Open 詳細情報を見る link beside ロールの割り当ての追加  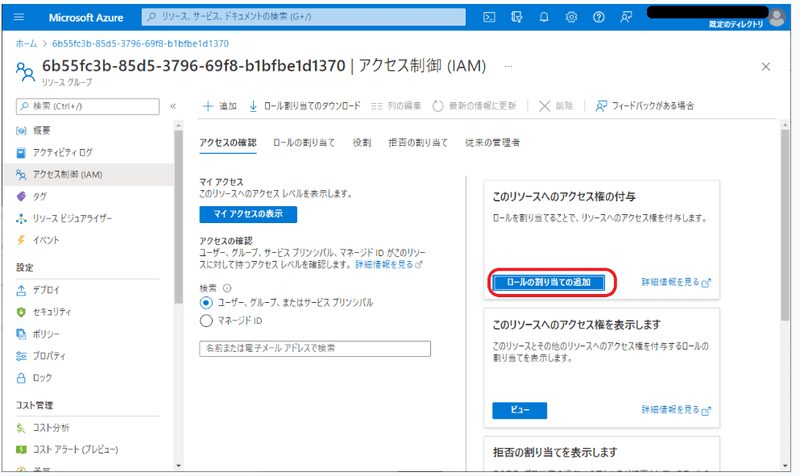click(676, 282)
